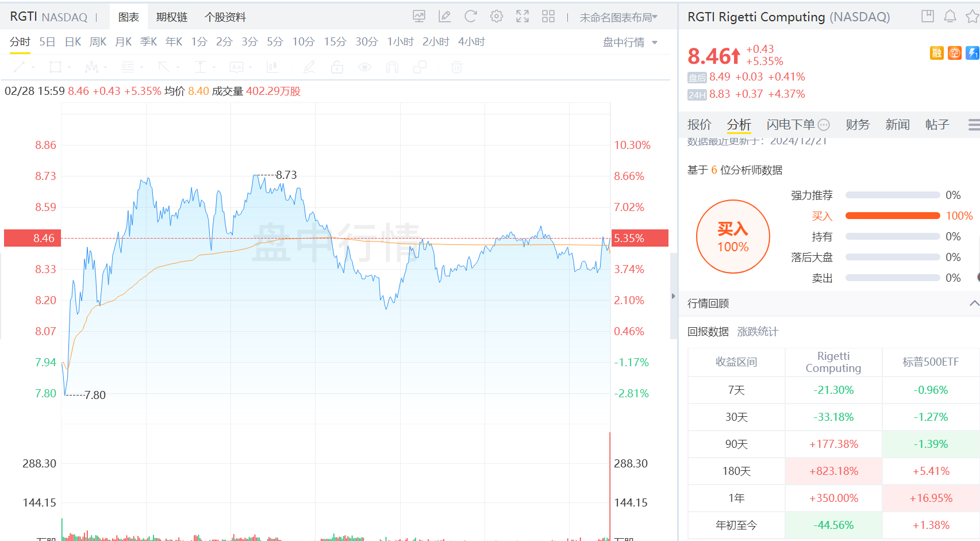Click the trash icon to delete drawings
Image resolution: width=980 pixels, height=541 pixels.
tap(456, 67)
